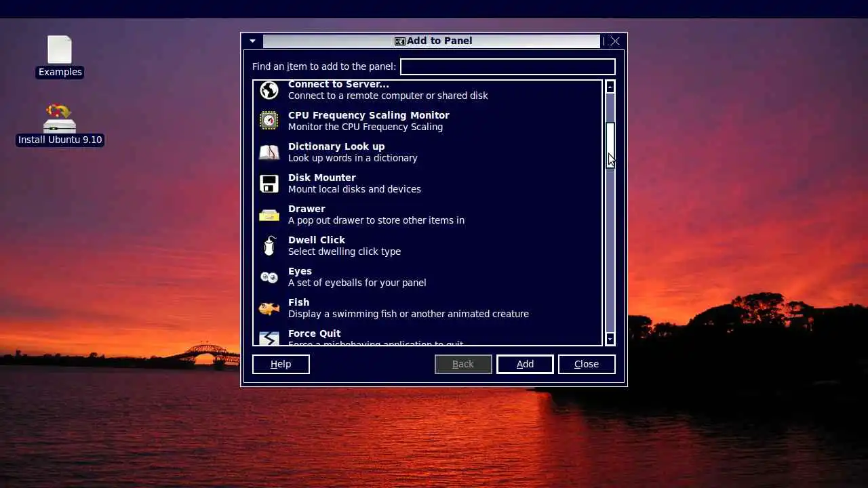Click the Close button
The image size is (868, 488).
click(x=587, y=364)
